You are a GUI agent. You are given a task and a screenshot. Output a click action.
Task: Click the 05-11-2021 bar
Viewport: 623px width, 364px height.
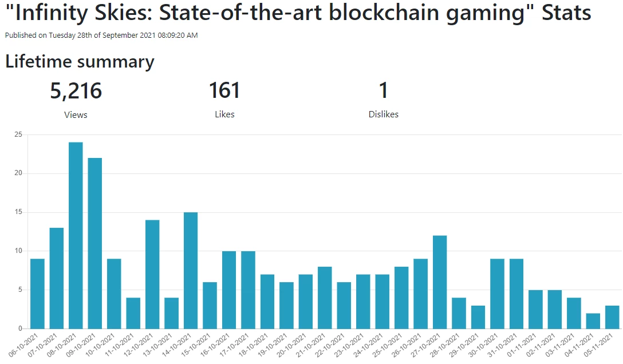[612, 317]
